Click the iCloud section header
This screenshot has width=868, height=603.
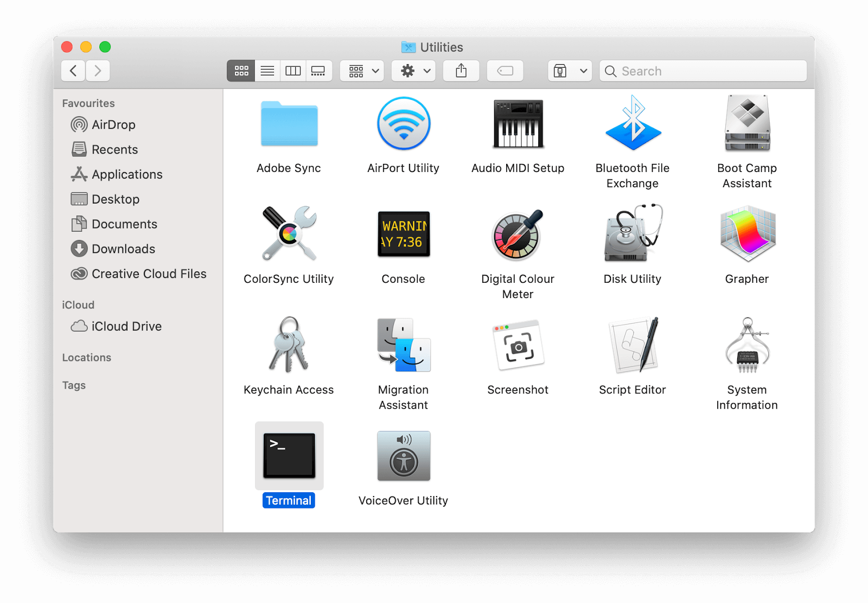pyautogui.click(x=78, y=305)
